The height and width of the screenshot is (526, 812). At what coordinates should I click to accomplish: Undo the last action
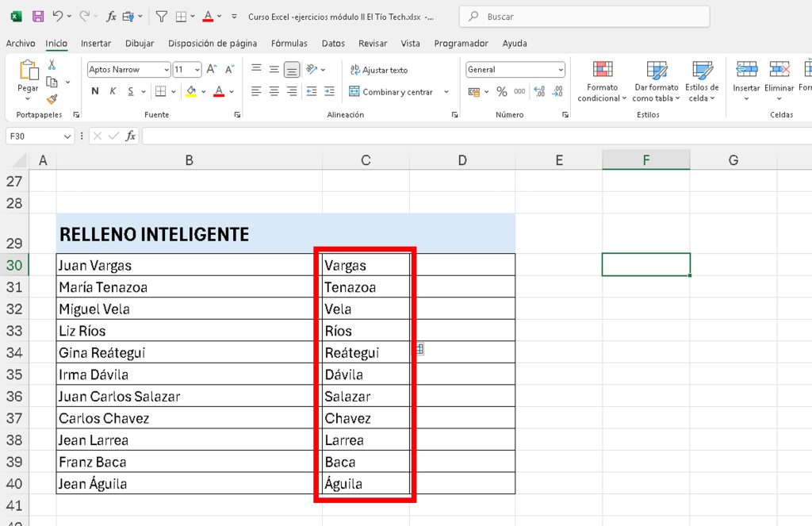(57, 17)
